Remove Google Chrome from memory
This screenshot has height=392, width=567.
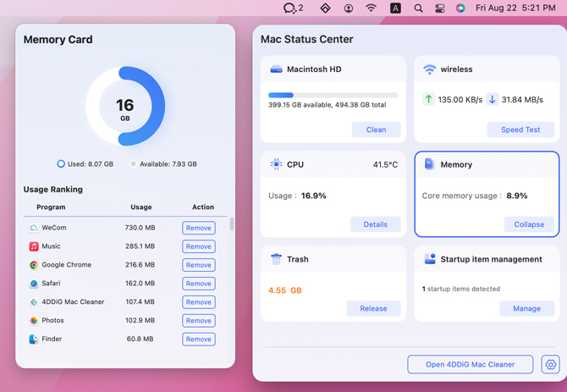199,265
